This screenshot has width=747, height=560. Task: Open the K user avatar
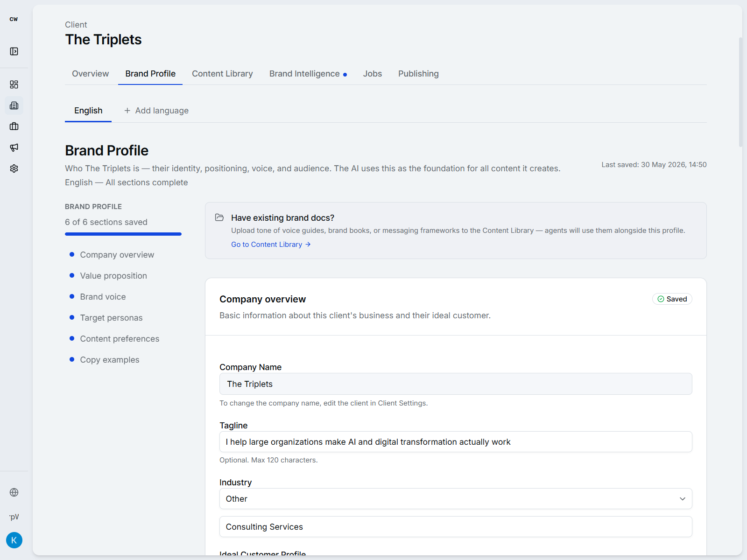coord(14,540)
